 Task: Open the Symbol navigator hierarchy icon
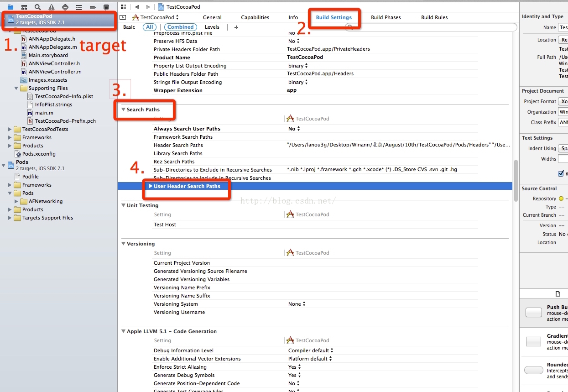[24, 7]
